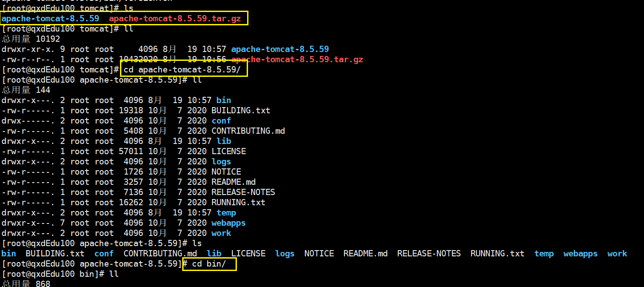Click the blue apache-tomcat-8.5.59 in ll listing
This screenshot has height=287, width=644.
click(x=280, y=49)
